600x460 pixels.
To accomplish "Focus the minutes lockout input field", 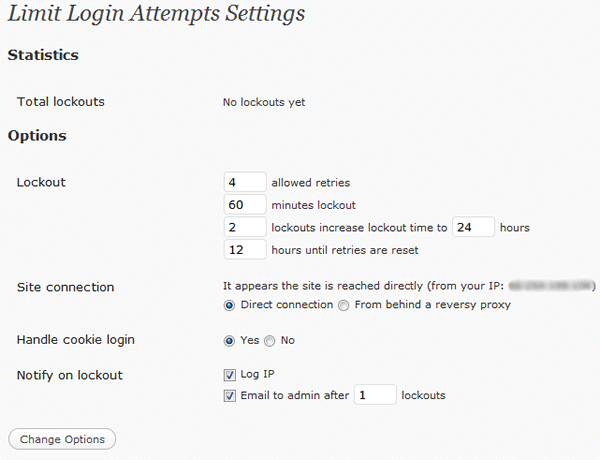I will pos(245,205).
